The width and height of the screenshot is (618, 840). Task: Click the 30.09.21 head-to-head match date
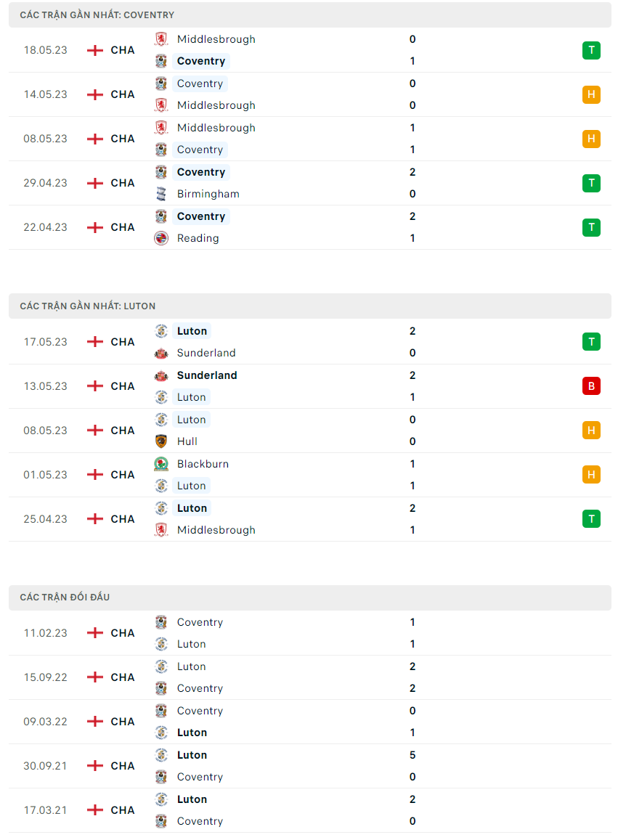[45, 766]
